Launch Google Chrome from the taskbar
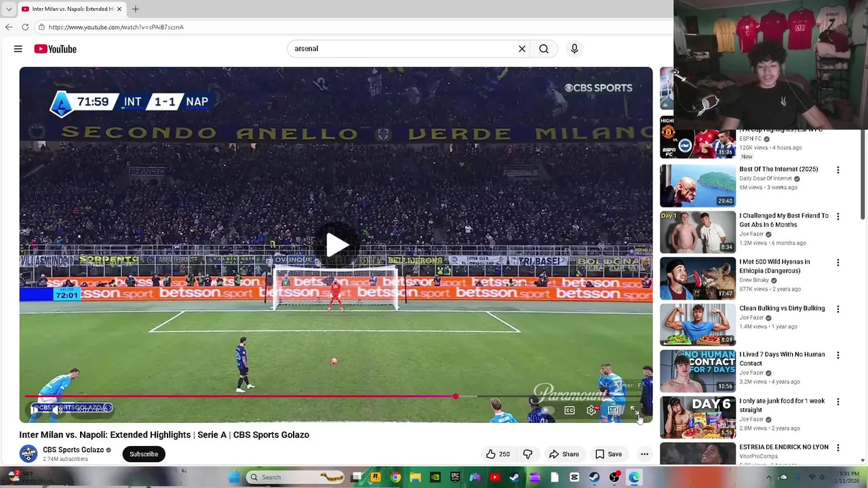 coord(395,477)
